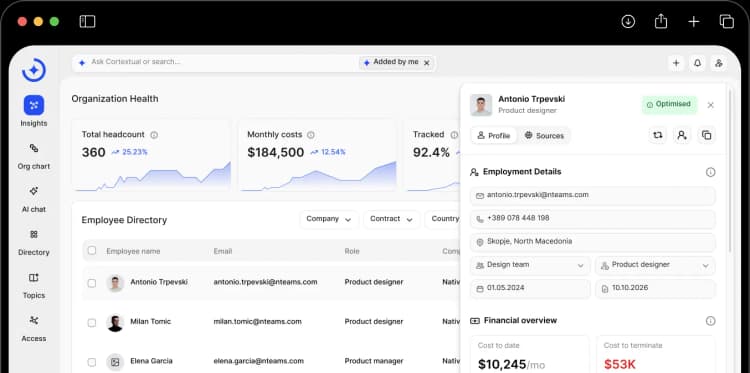Open the Directory sidebar icon

[x=34, y=234]
